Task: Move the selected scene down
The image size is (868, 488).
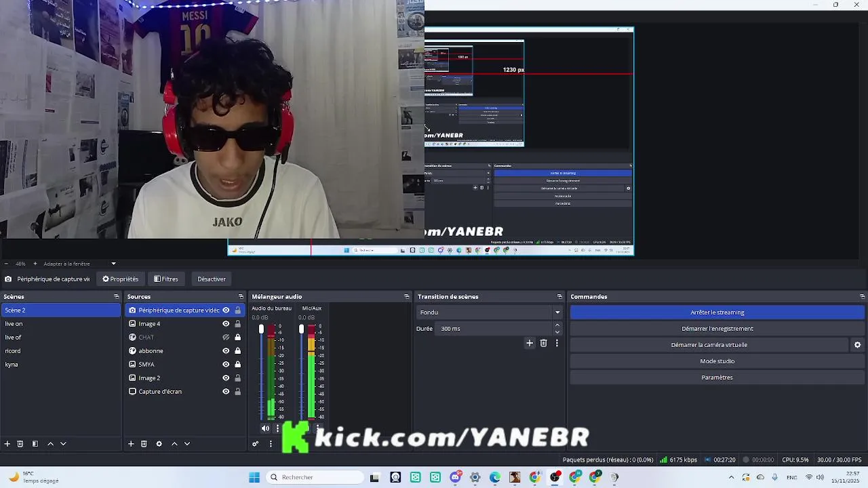Action: (x=63, y=444)
